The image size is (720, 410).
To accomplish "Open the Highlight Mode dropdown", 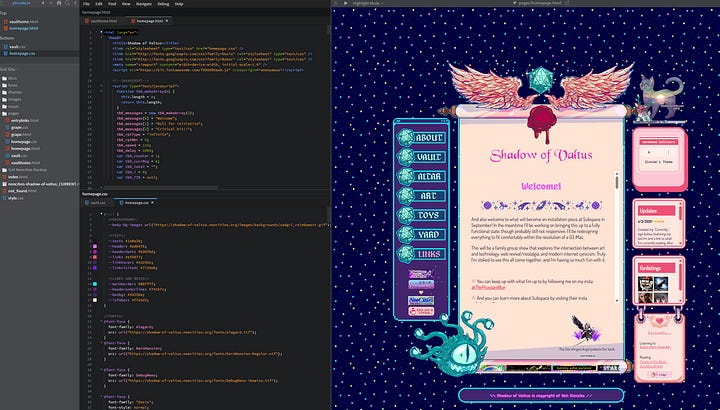I will point(367,3).
